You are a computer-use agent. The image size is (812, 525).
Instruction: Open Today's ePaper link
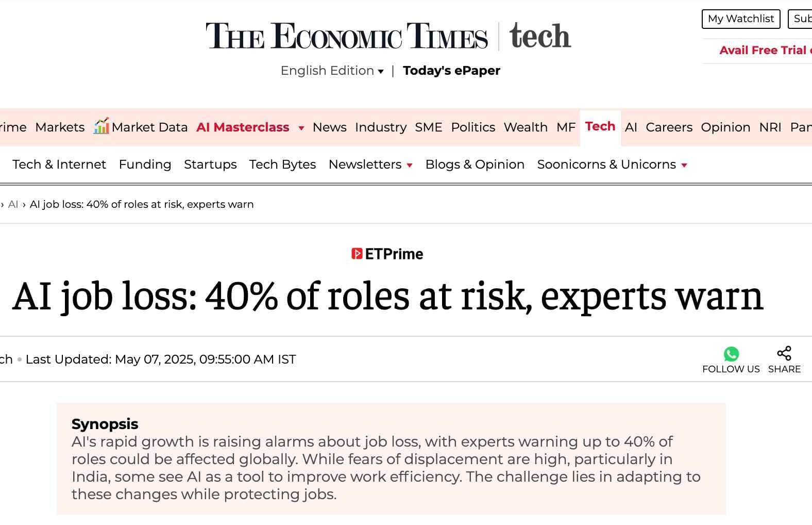coord(451,71)
